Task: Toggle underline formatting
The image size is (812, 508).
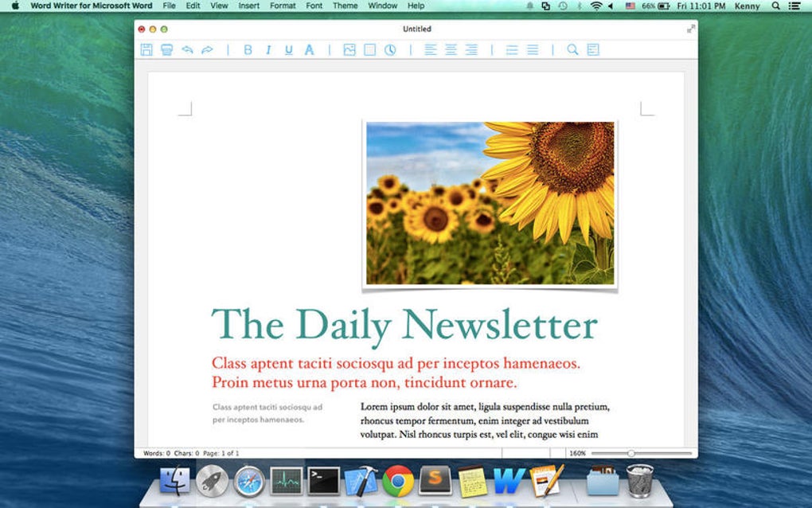Action: coord(289,49)
